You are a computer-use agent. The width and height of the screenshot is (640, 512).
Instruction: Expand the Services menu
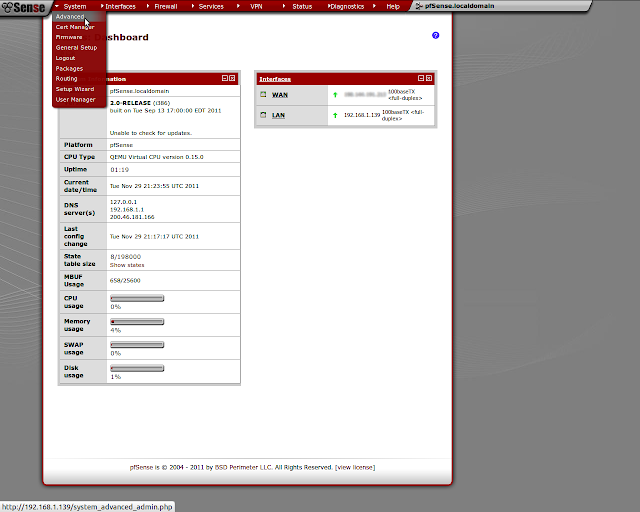pos(211,7)
